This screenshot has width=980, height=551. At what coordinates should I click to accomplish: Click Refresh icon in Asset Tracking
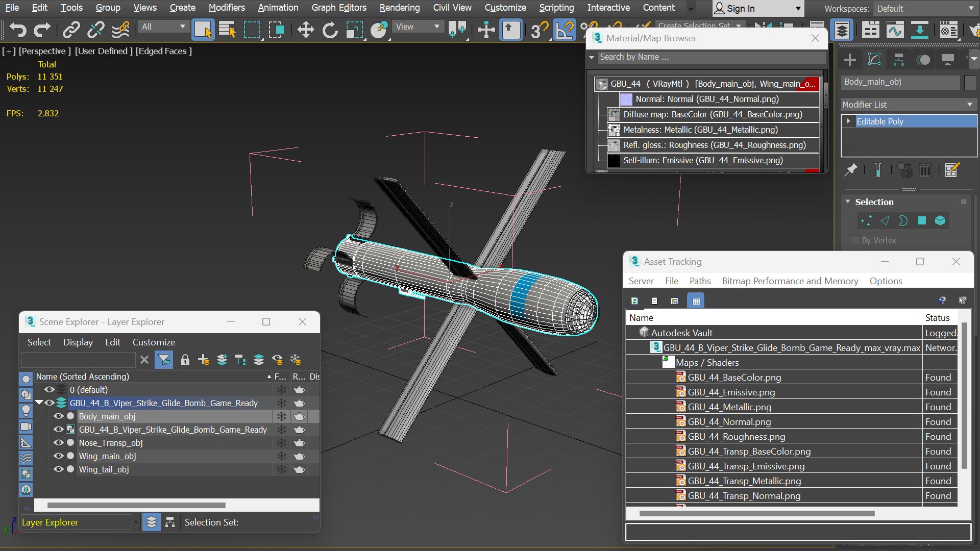634,301
